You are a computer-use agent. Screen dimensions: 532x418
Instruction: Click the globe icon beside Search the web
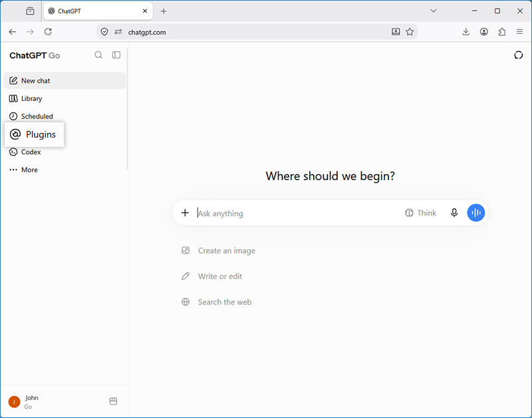tap(186, 302)
